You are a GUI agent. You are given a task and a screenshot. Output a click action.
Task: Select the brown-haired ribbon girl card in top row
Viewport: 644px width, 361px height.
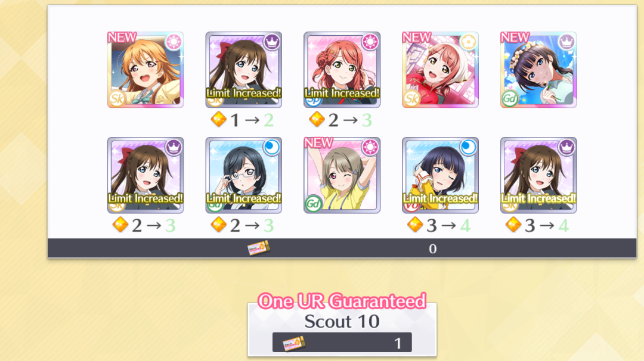pyautogui.click(x=243, y=70)
